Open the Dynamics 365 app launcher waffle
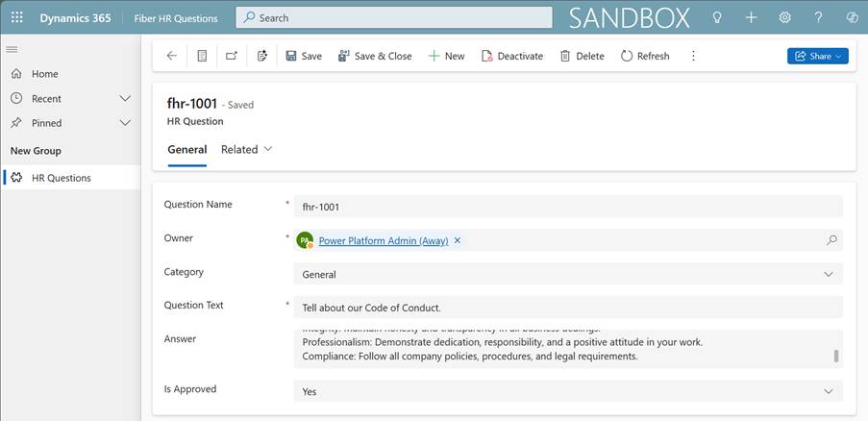This screenshot has width=868, height=421. (16, 17)
